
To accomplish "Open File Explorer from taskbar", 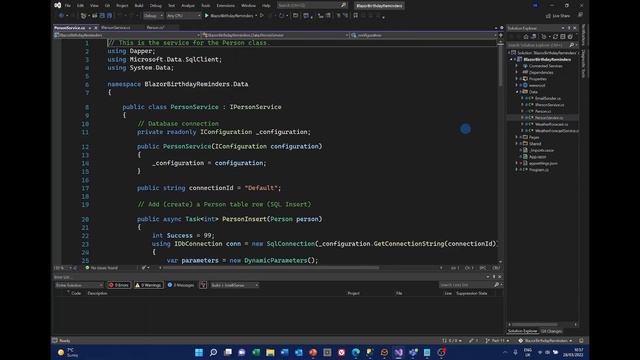I will point(270,352).
